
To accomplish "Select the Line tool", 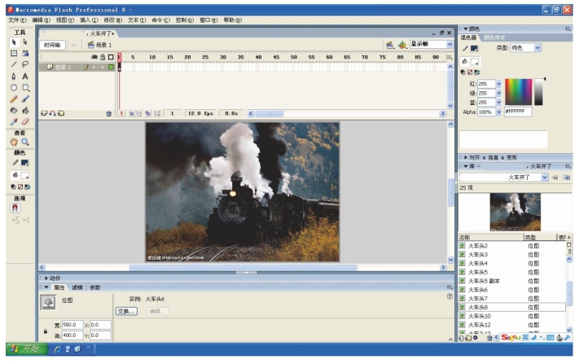I will click(x=14, y=64).
